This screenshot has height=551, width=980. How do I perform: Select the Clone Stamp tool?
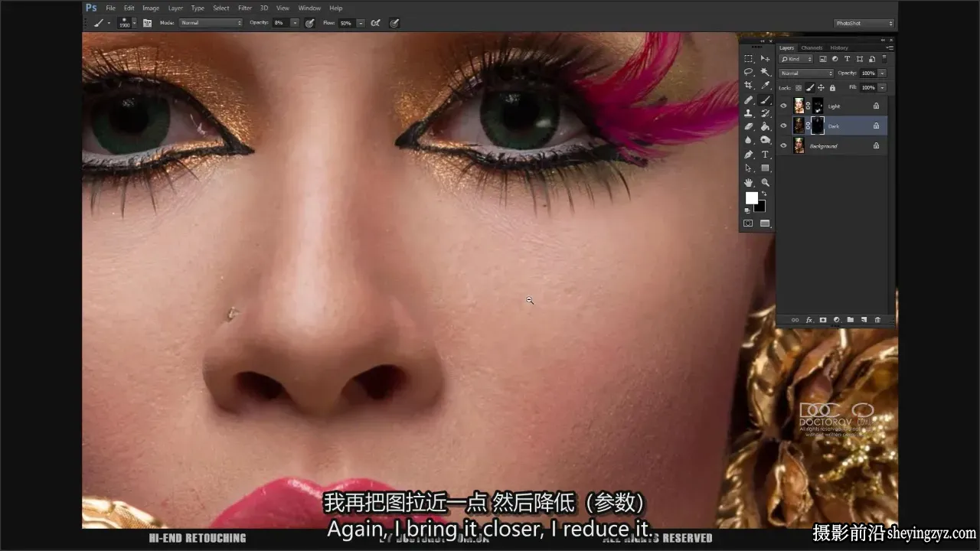[x=748, y=113]
